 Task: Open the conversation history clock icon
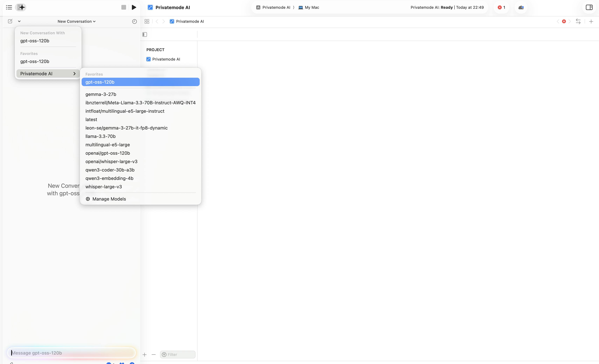(x=134, y=21)
